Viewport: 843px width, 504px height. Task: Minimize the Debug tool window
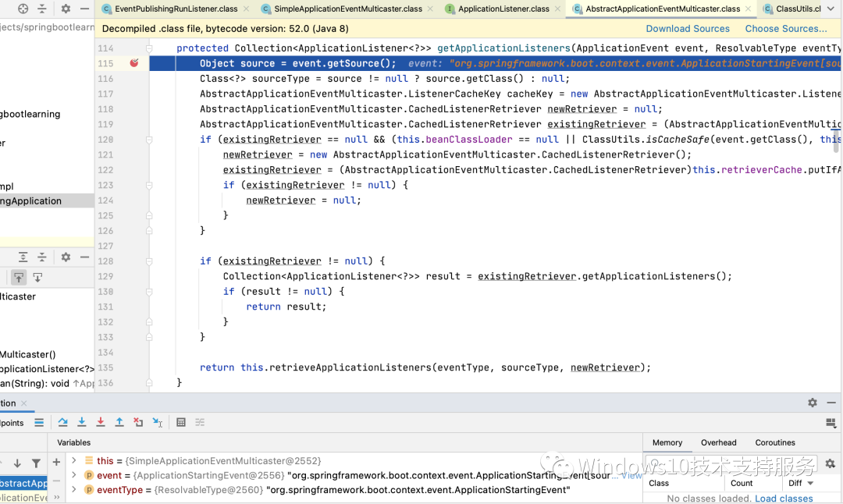[831, 403]
